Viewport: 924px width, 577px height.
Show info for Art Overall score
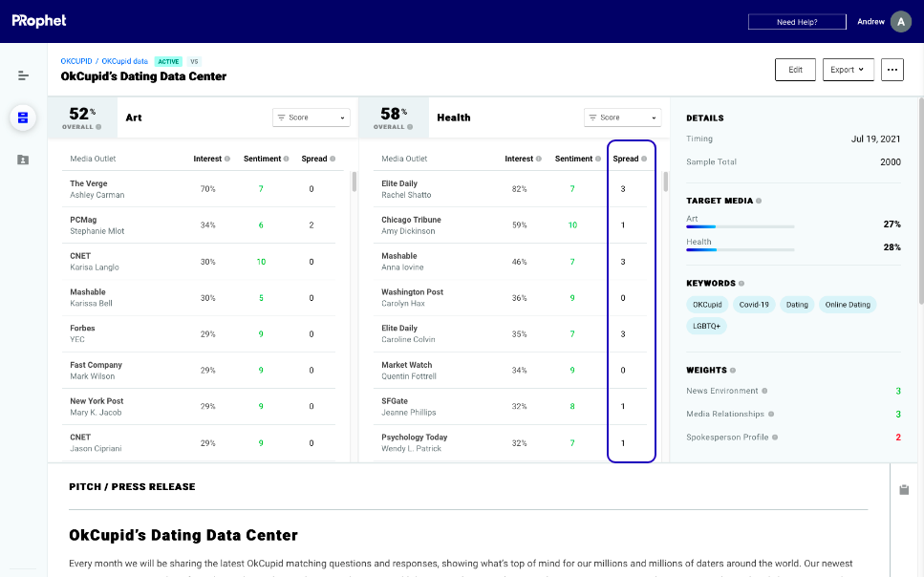pyautogui.click(x=98, y=127)
